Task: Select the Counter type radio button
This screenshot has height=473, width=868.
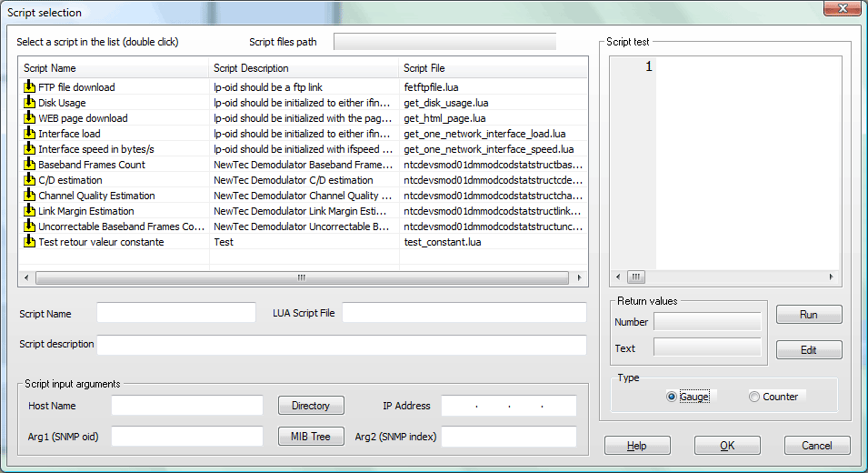Action: [754, 397]
